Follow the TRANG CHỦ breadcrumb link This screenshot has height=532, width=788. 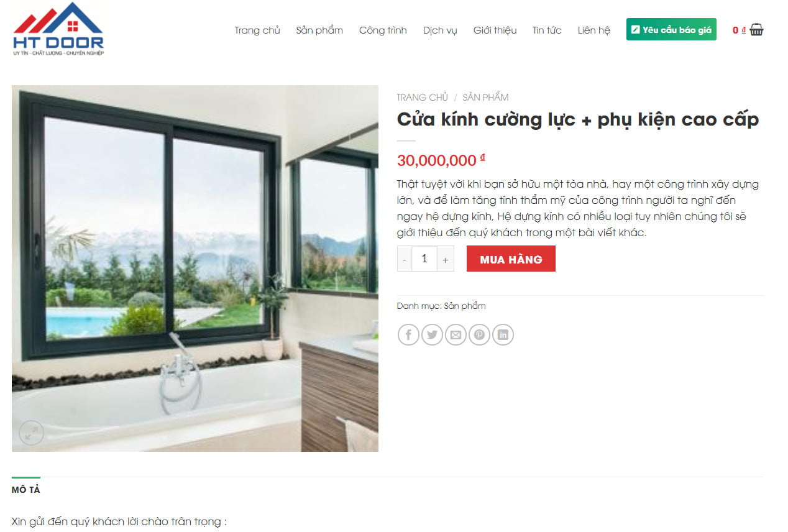coord(422,97)
